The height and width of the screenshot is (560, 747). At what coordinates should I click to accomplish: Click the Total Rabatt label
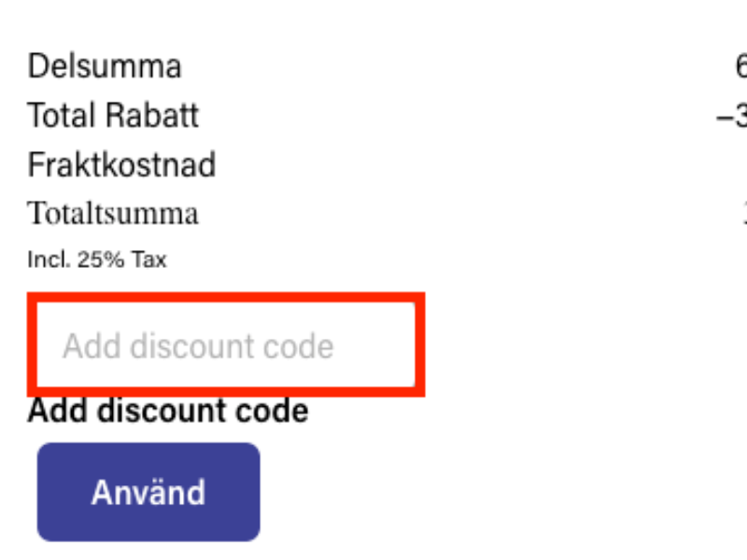(x=113, y=116)
